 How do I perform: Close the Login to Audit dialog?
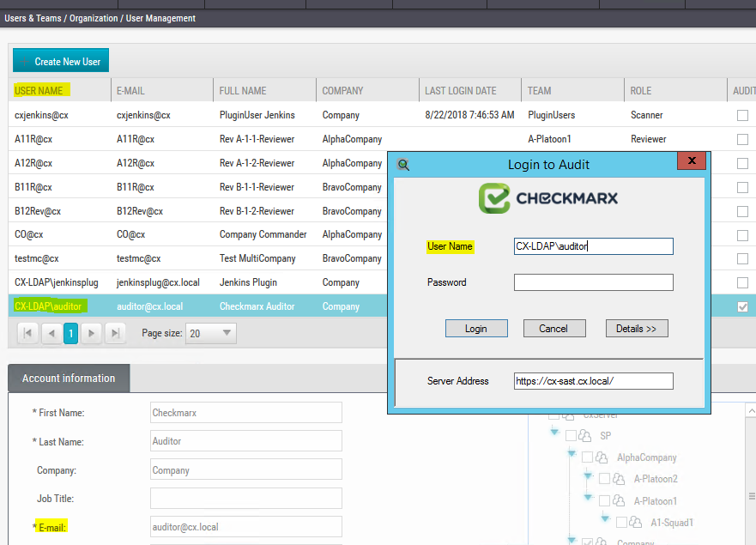pyautogui.click(x=692, y=160)
